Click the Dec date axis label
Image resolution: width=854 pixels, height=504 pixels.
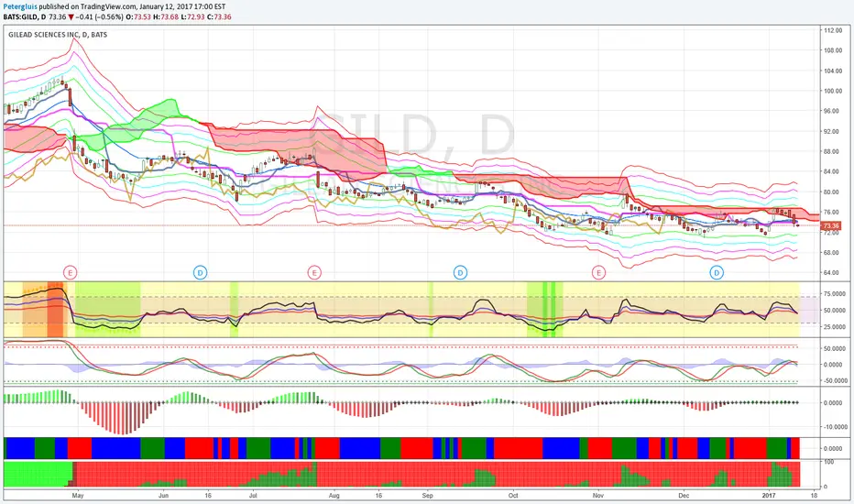(x=684, y=495)
